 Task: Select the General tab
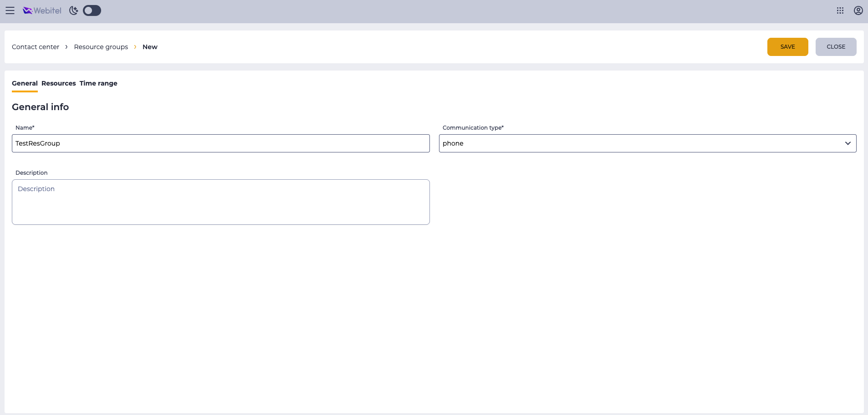tap(25, 83)
